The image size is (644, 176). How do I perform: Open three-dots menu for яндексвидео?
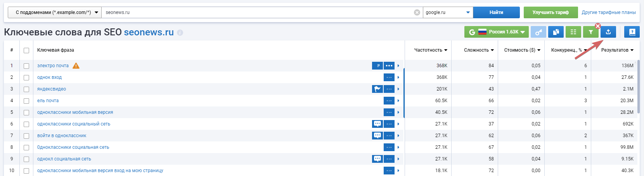click(x=389, y=89)
